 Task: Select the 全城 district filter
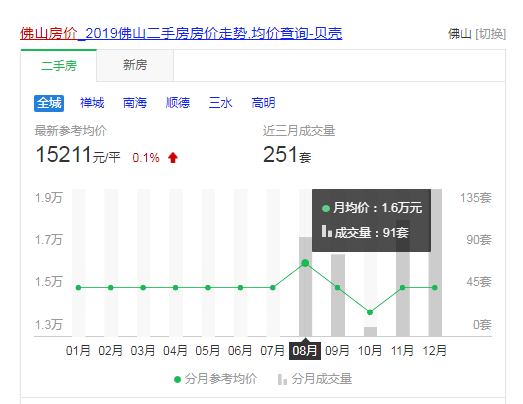(49, 103)
